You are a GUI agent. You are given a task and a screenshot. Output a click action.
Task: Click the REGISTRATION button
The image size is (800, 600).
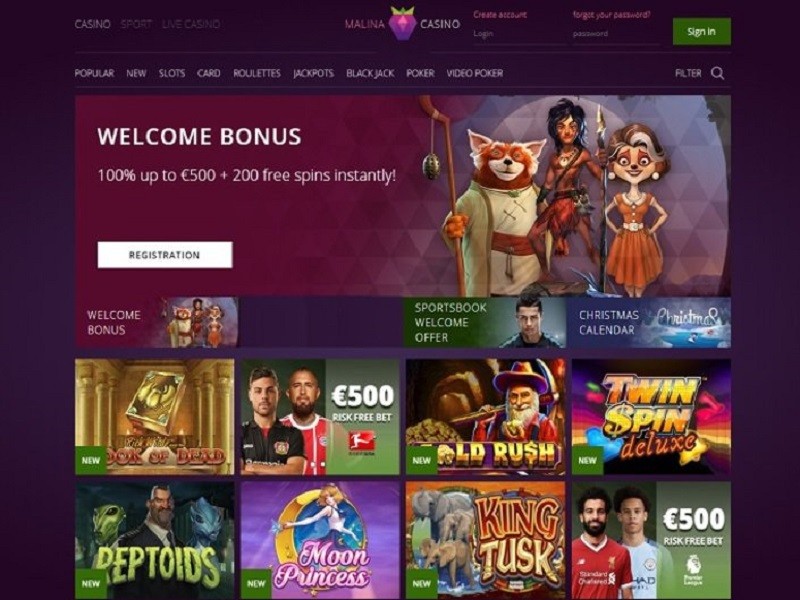click(165, 255)
